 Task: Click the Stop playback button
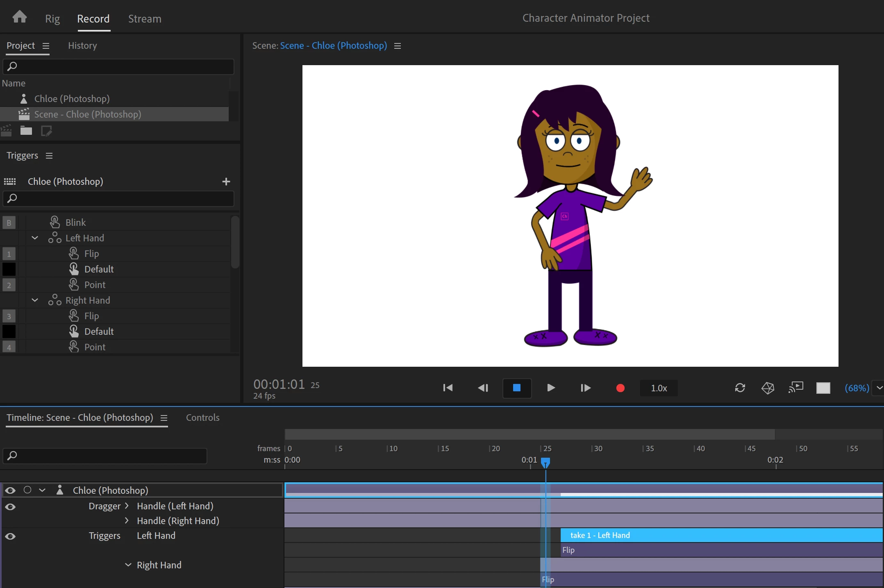[x=517, y=388]
